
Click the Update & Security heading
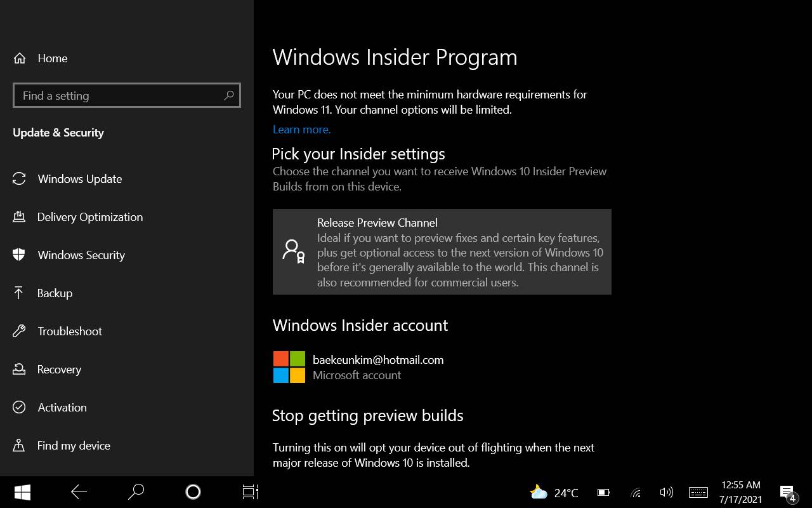58,133
